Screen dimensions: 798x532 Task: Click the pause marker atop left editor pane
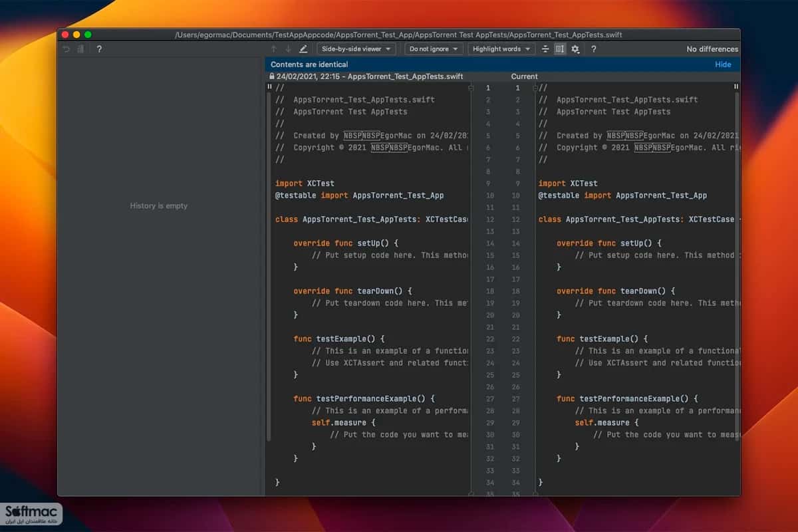pyautogui.click(x=269, y=87)
